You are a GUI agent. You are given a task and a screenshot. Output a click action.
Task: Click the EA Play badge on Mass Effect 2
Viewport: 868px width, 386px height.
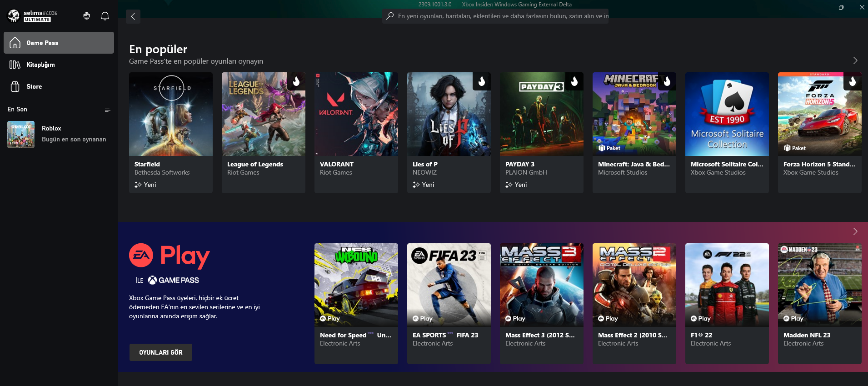[x=608, y=319]
